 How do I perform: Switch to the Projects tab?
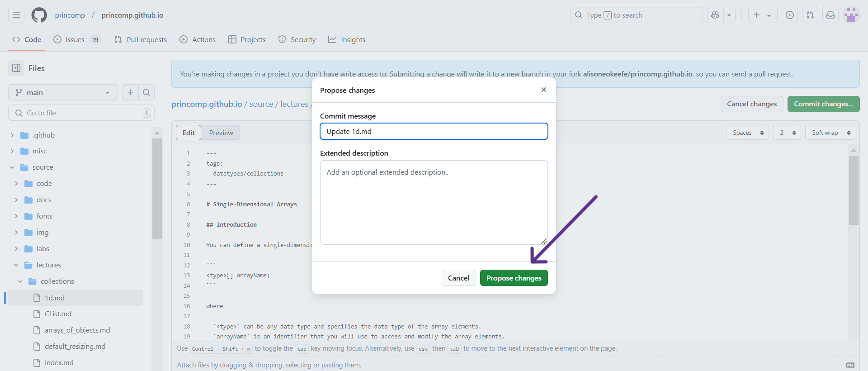(x=247, y=39)
